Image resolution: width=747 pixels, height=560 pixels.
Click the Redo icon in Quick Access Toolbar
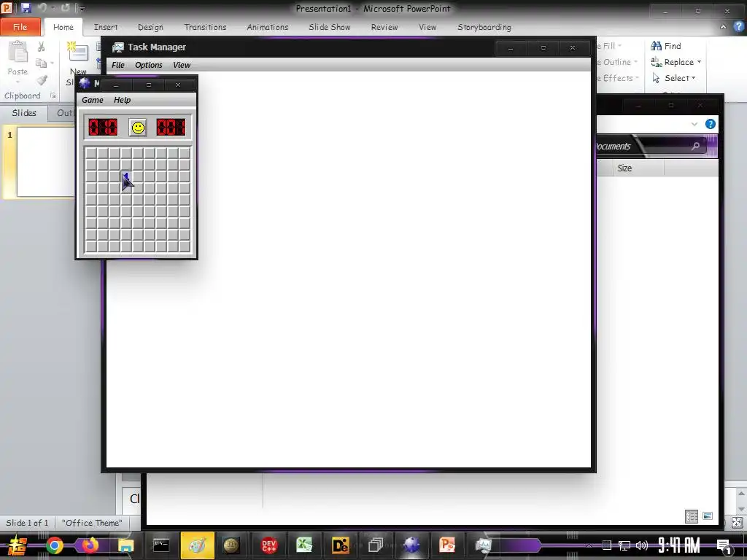[x=65, y=8]
